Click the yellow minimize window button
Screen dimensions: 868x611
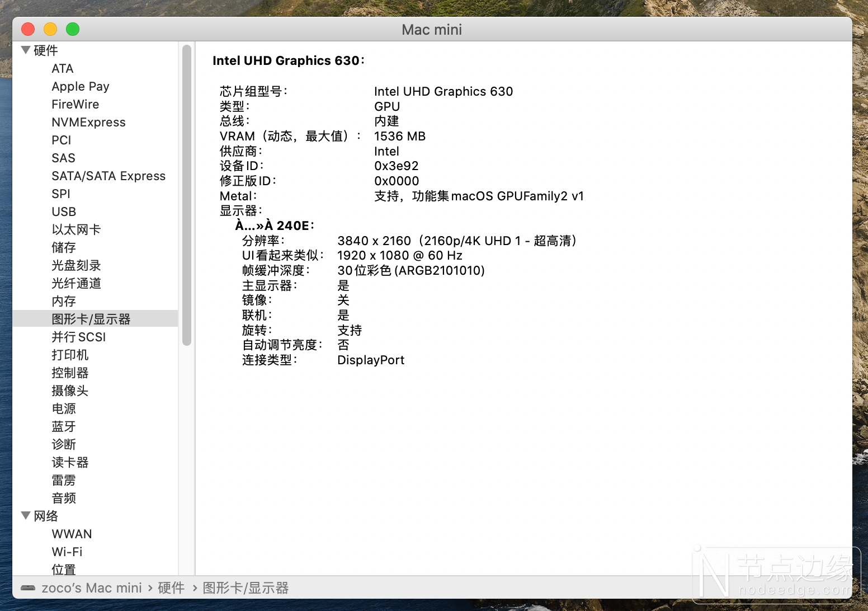[50, 29]
